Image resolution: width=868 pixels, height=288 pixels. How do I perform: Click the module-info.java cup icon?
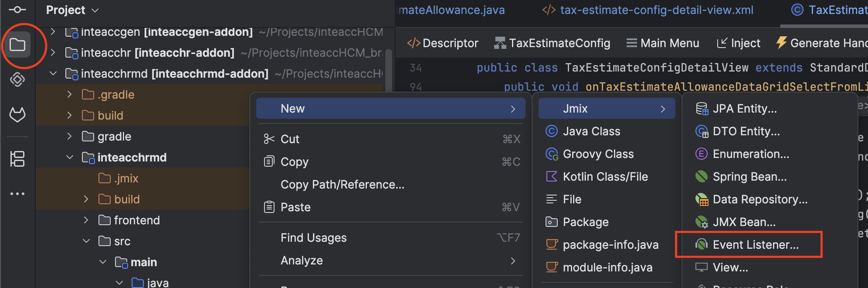[x=552, y=267]
